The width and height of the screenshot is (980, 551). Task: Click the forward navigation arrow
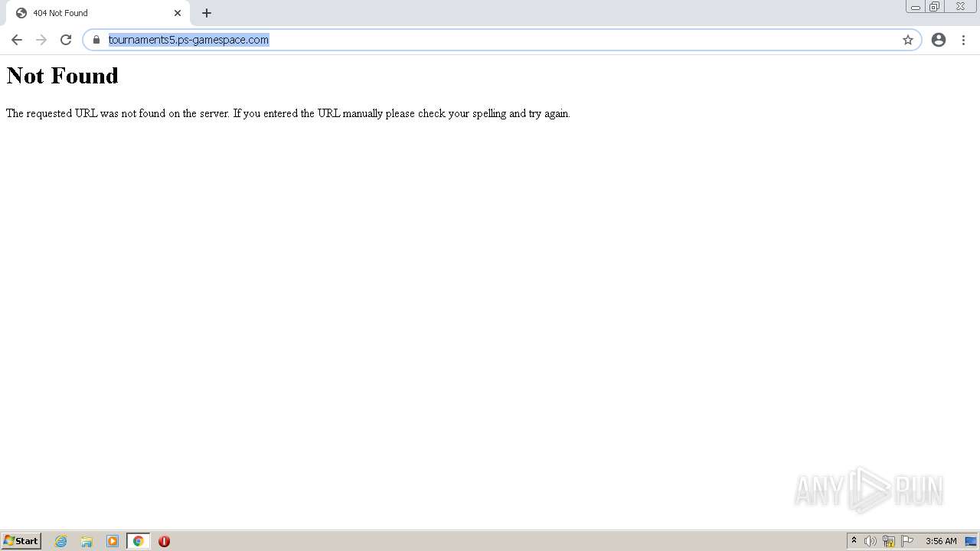coord(41,40)
